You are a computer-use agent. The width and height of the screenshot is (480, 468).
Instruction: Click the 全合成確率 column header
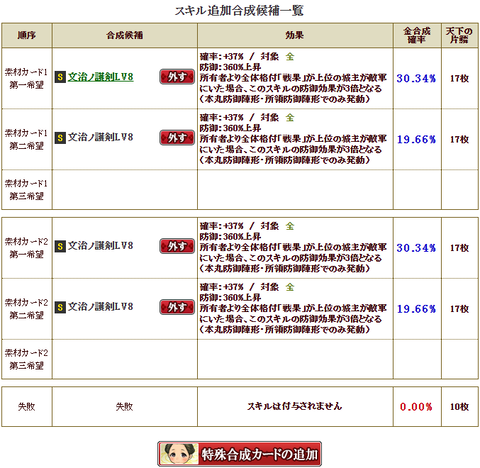417,35
